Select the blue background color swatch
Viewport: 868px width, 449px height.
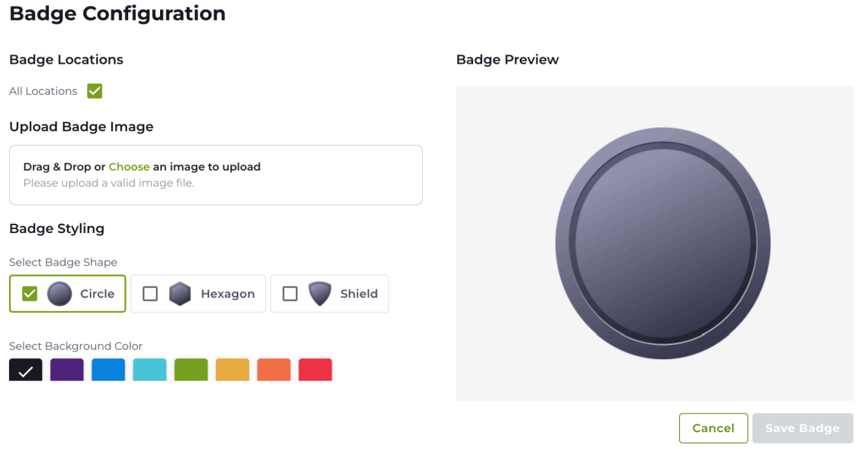[109, 370]
